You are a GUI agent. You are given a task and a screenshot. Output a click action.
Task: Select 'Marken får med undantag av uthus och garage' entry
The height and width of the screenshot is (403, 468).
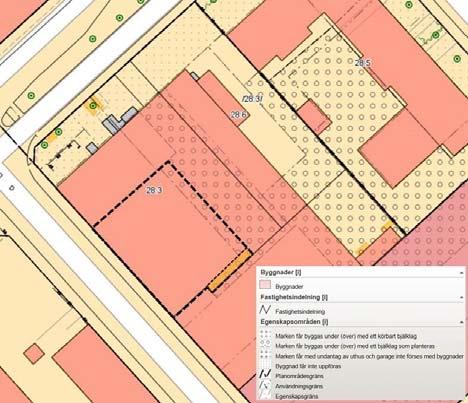(369, 356)
